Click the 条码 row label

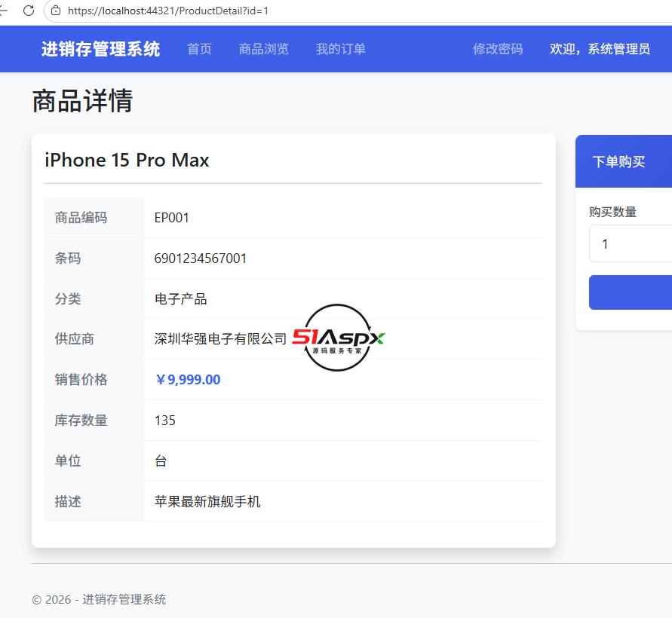coord(68,259)
